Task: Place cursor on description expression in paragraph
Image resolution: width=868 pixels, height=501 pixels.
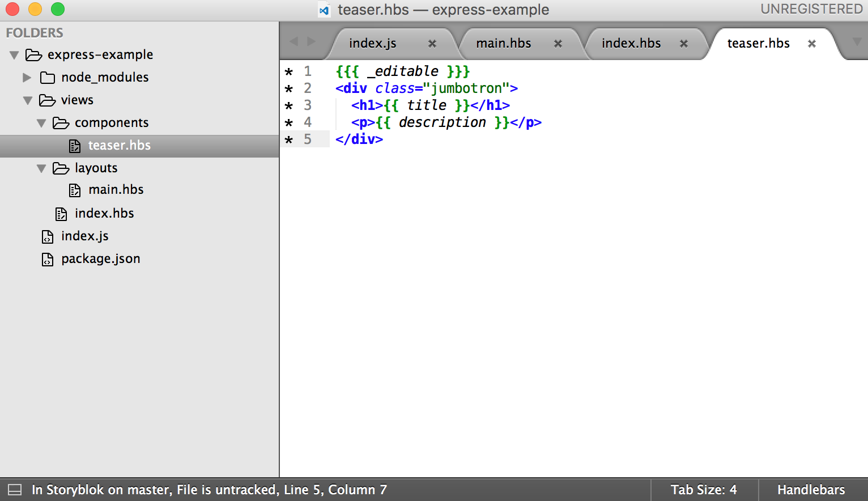Action: 442,122
